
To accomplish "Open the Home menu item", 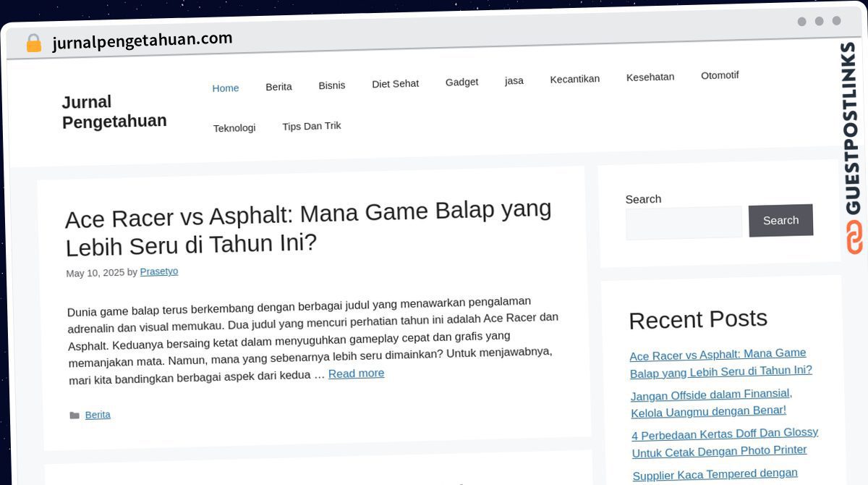I will (x=225, y=88).
